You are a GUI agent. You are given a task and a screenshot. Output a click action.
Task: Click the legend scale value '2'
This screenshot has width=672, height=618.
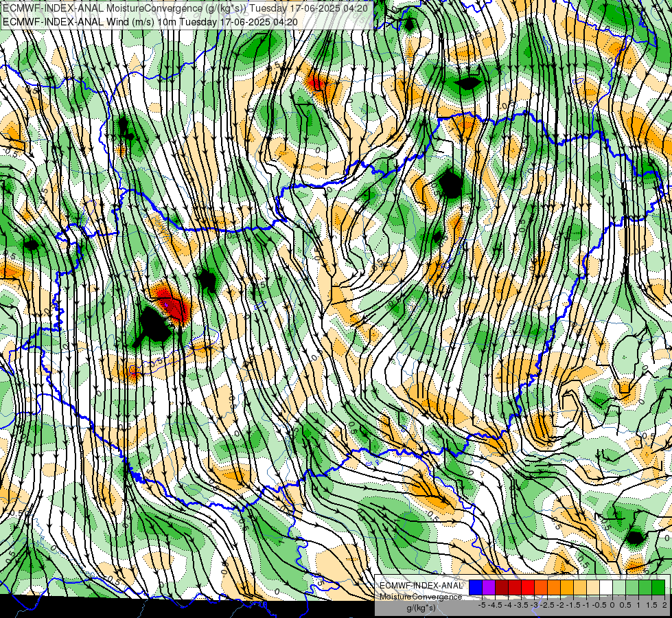tap(664, 605)
